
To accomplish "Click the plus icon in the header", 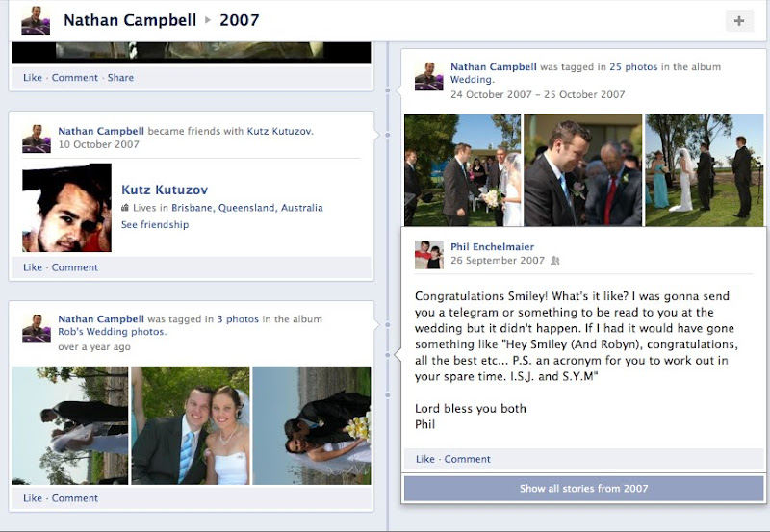I will (x=739, y=20).
